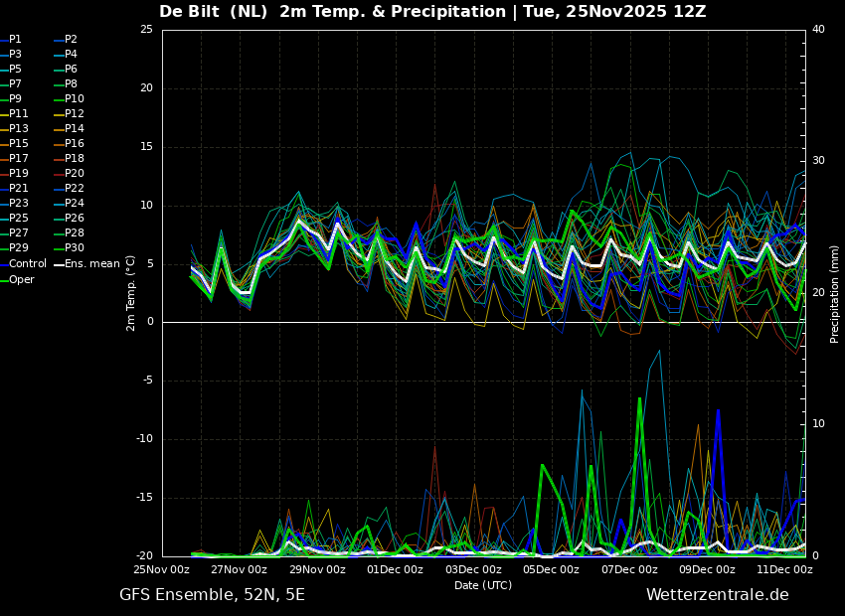Click the 01Dec 00z date axis label
This screenshot has height=616, width=845.
395,569
